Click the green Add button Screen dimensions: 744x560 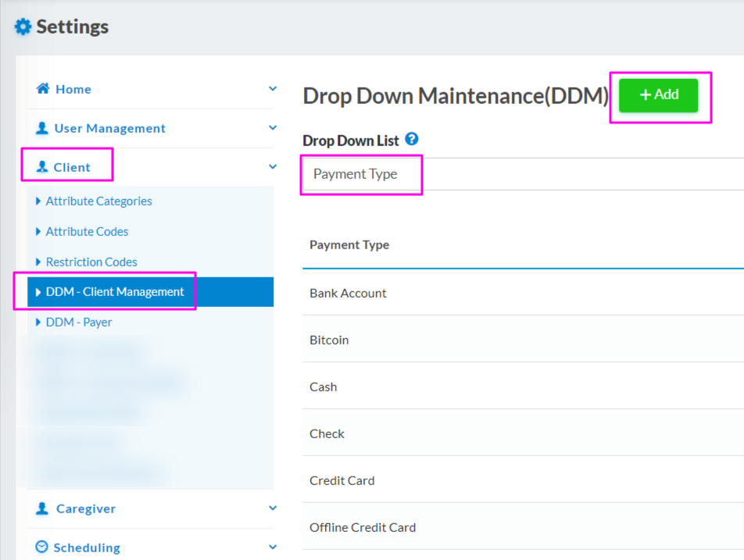tap(658, 95)
